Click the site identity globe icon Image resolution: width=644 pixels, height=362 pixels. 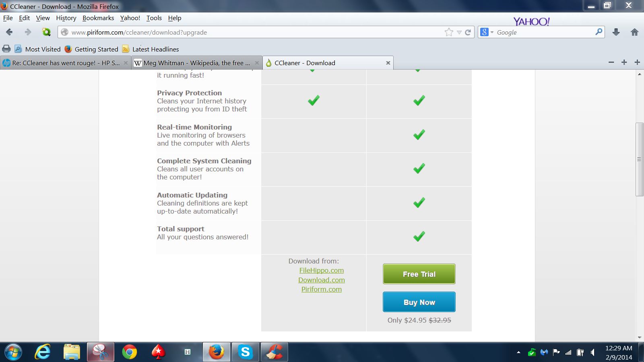(x=64, y=32)
